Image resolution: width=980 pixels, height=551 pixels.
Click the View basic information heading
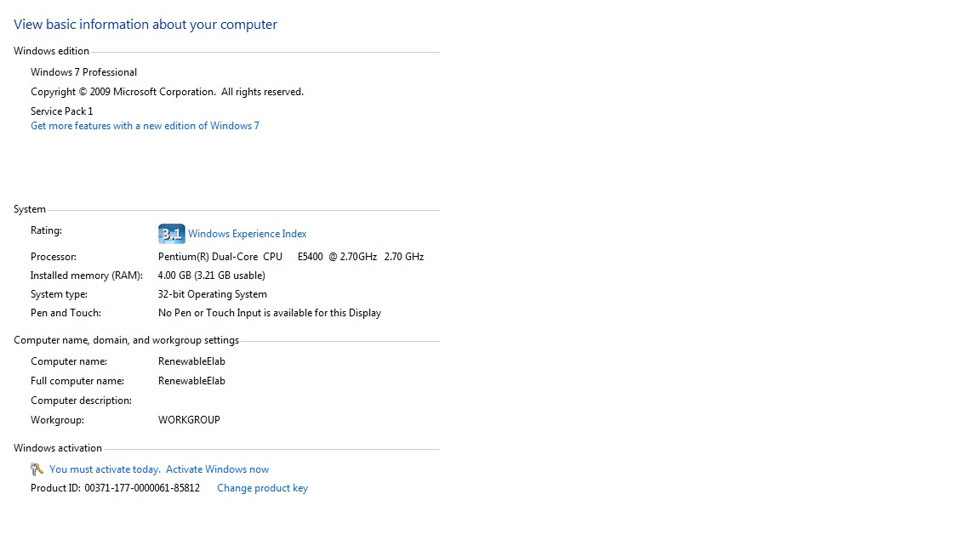point(145,25)
